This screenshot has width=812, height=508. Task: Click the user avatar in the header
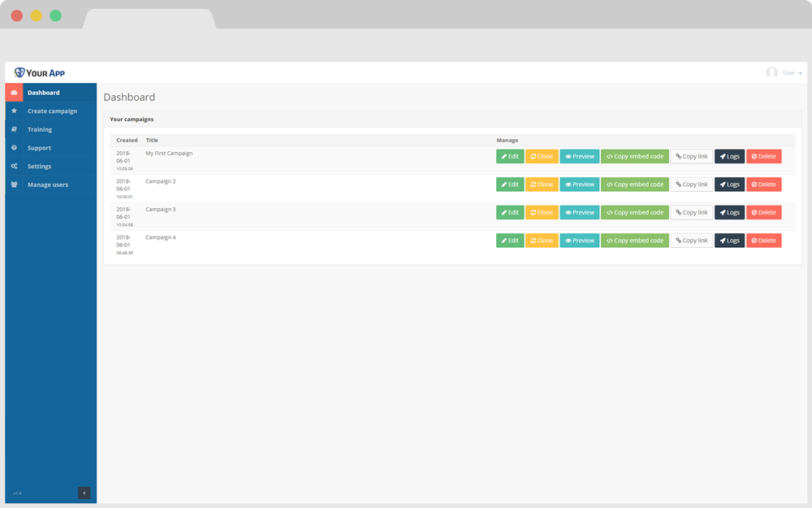point(771,72)
